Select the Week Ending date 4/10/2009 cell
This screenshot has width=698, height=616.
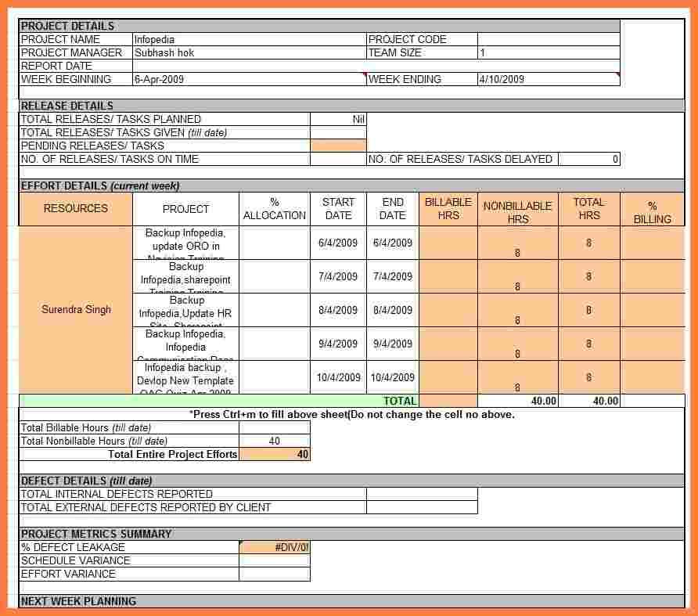click(x=548, y=79)
